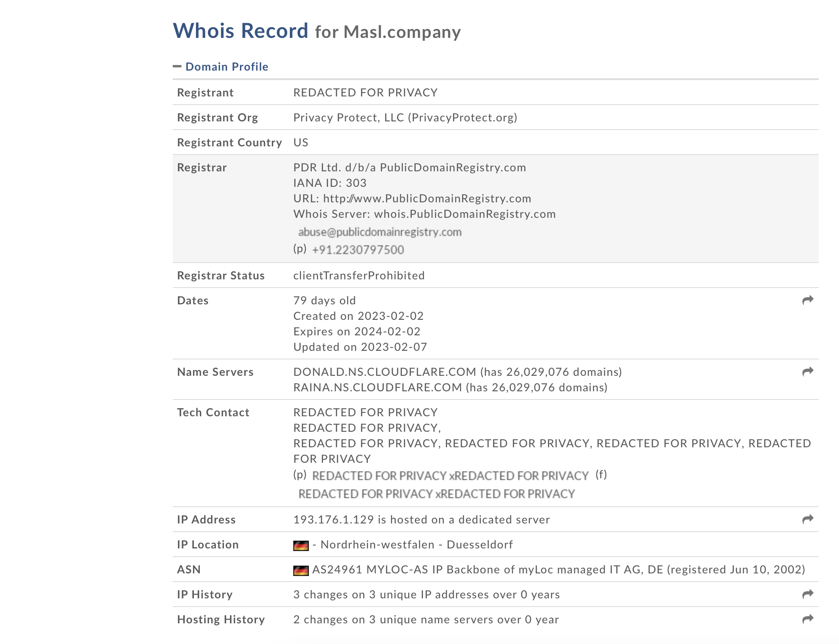Select Privacy Protect, LLC (PrivacyProtect.org) text

pyautogui.click(x=405, y=118)
